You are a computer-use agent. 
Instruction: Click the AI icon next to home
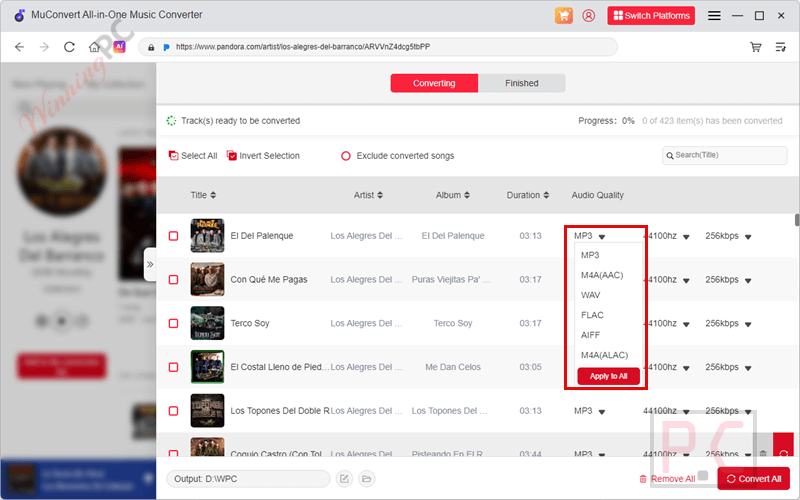tap(119, 46)
